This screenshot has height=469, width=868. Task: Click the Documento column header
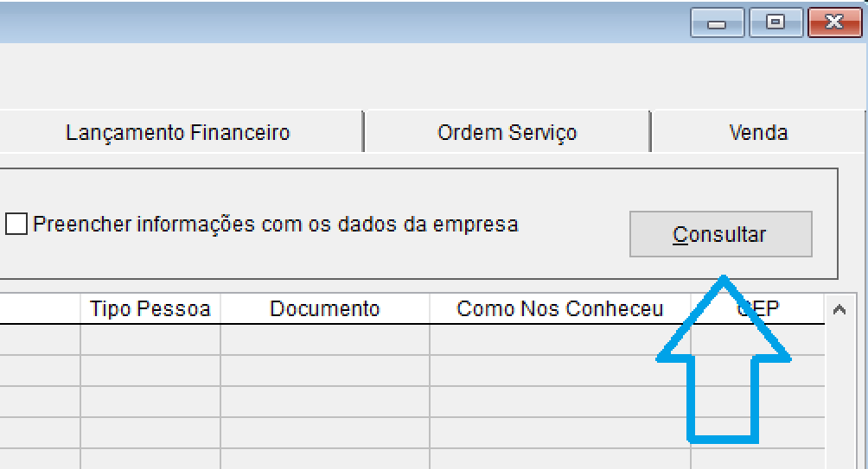pyautogui.click(x=324, y=309)
